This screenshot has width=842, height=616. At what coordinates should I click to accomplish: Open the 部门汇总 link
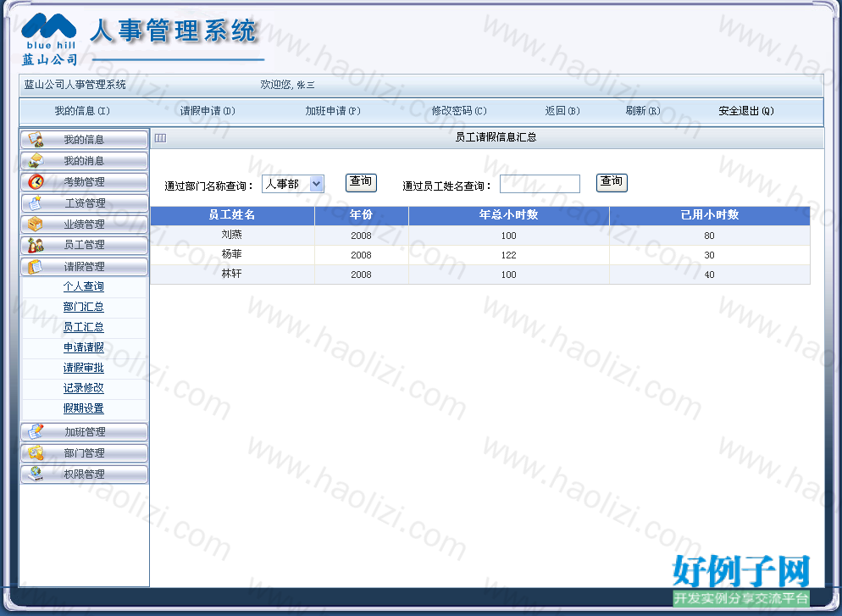click(84, 307)
